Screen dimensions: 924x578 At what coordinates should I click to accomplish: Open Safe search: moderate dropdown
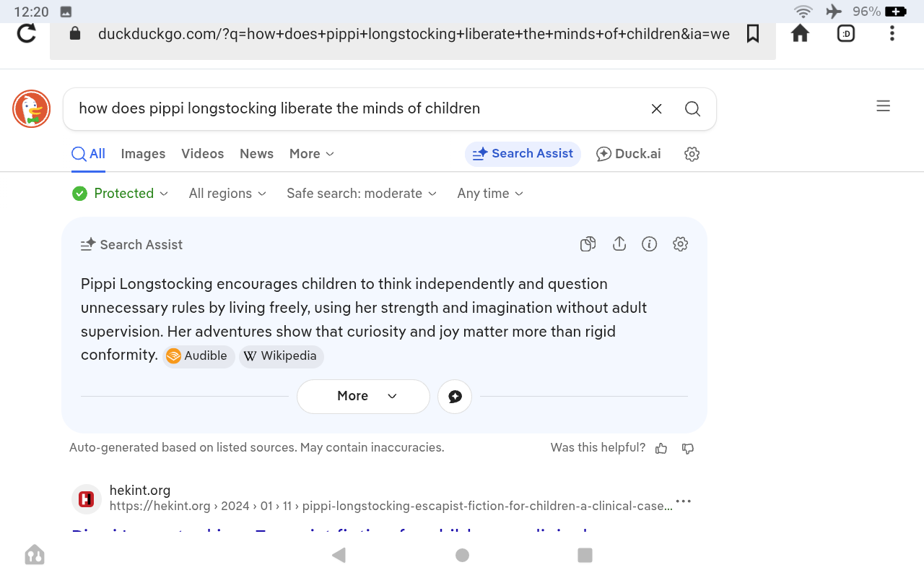tap(362, 194)
